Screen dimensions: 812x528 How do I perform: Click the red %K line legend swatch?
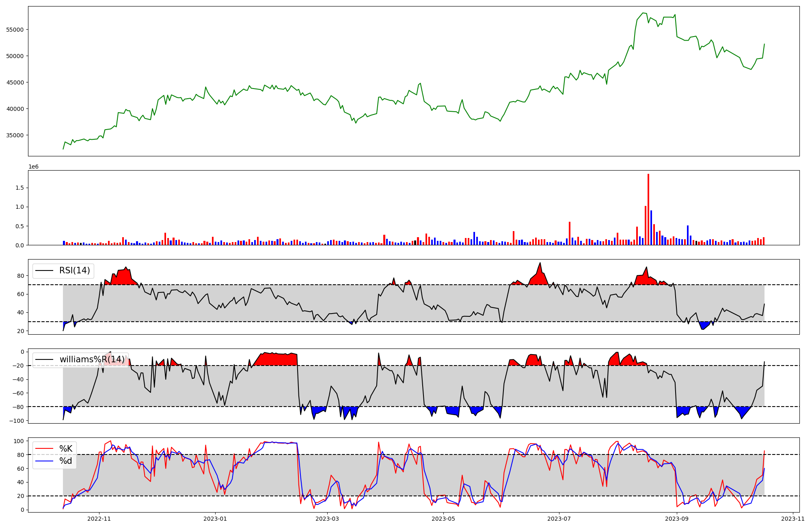[44, 448]
